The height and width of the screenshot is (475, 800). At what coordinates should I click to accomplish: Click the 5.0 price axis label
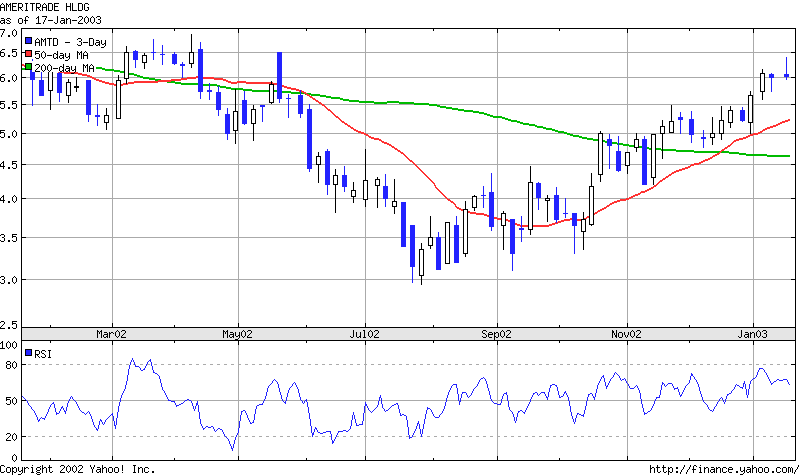pyautogui.click(x=9, y=134)
